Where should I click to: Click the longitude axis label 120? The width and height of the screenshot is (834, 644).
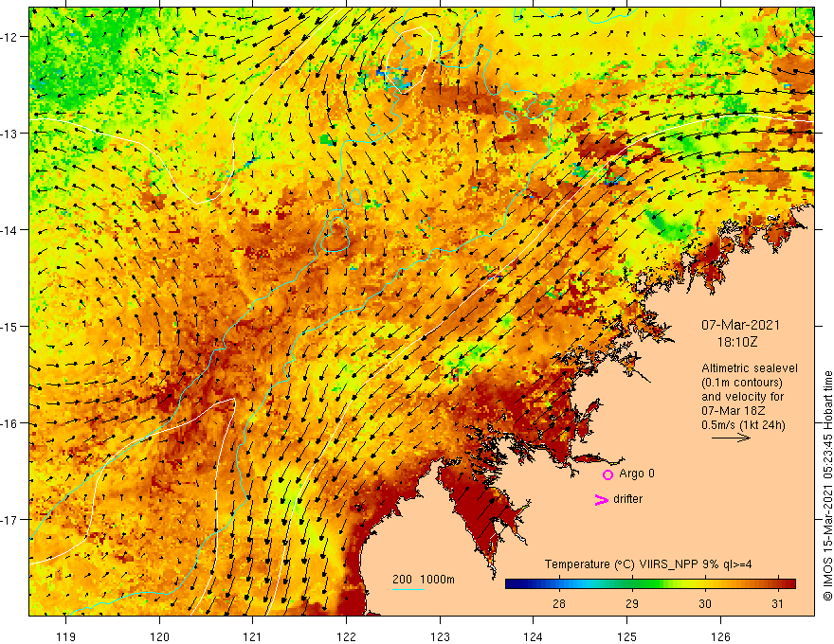(x=159, y=636)
